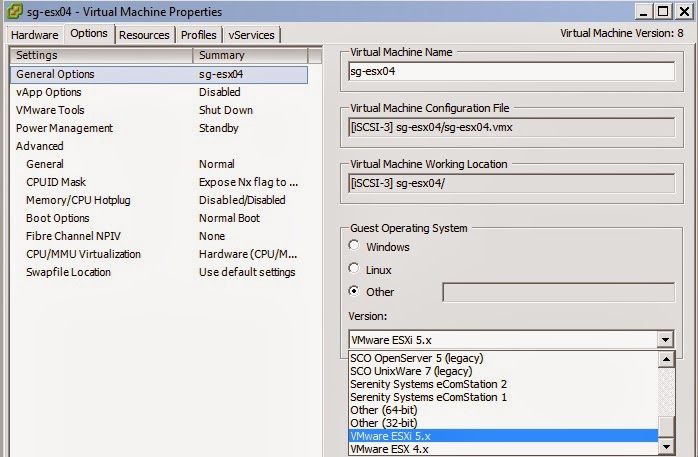Click the Disabled summary for vApp Options
This screenshot has width=698, height=457.
[219, 92]
